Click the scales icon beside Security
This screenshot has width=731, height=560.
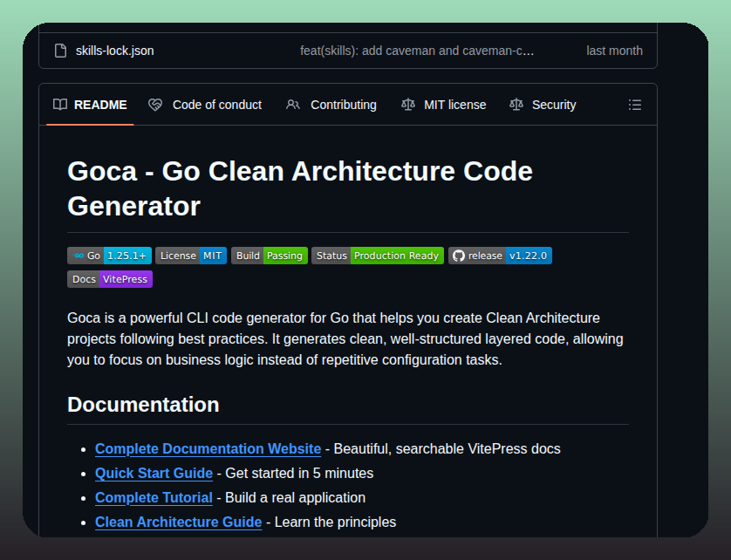[x=516, y=105]
